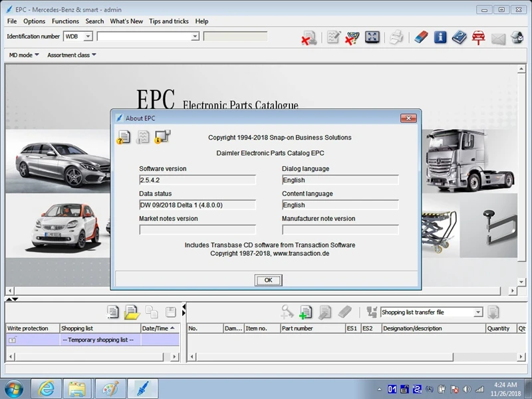Click the red car on lift icon
The image size is (532, 399).
(478, 37)
